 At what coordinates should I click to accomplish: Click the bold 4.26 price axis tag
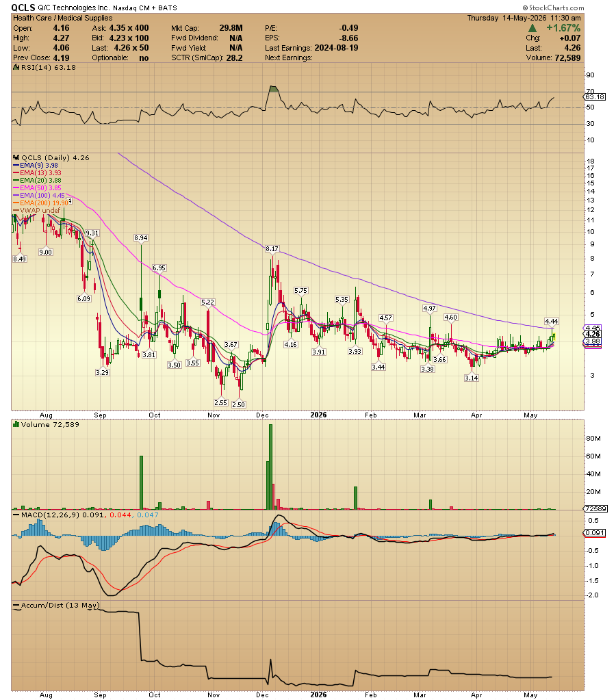click(593, 334)
